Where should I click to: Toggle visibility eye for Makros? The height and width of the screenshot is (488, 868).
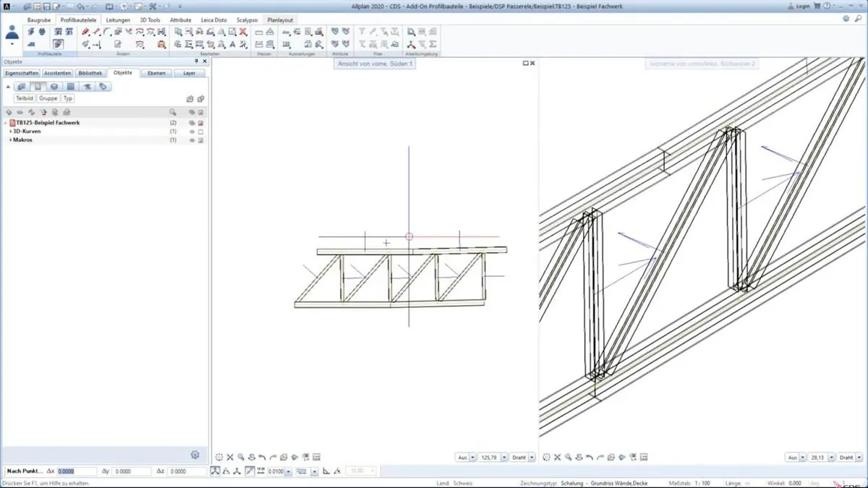coord(192,140)
